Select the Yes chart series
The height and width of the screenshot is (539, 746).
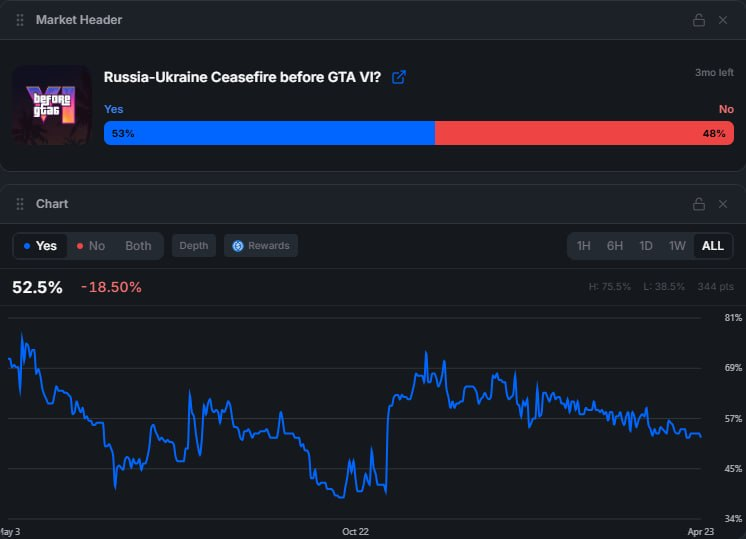coord(40,246)
